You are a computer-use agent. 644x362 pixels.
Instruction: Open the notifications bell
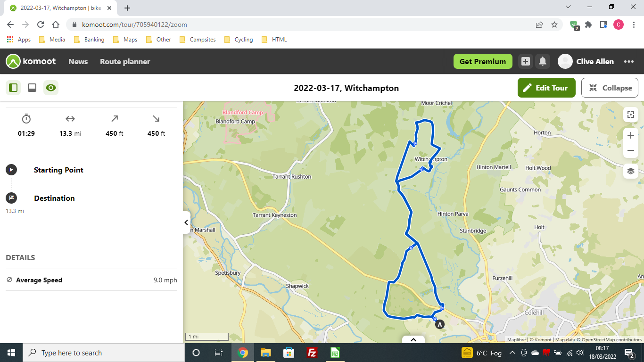(543, 61)
